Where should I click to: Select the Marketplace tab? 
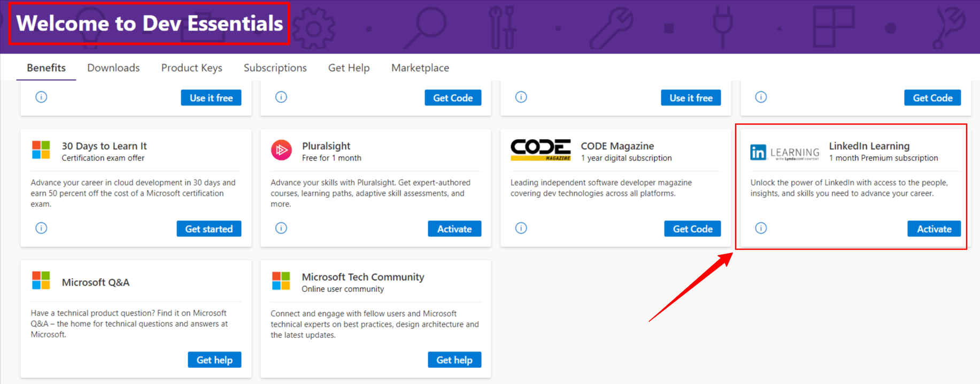(420, 68)
